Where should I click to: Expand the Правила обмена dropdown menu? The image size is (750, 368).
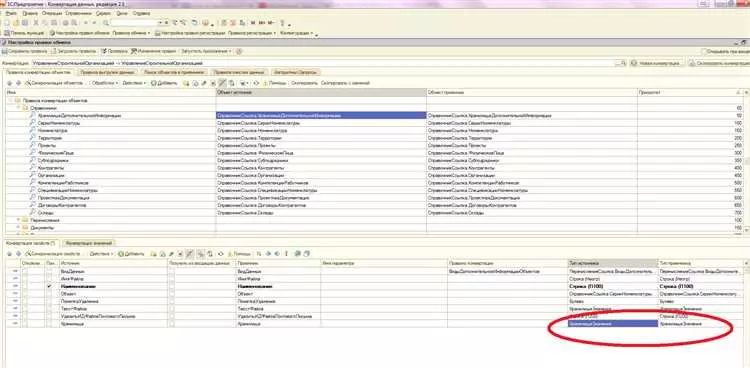pos(131,33)
